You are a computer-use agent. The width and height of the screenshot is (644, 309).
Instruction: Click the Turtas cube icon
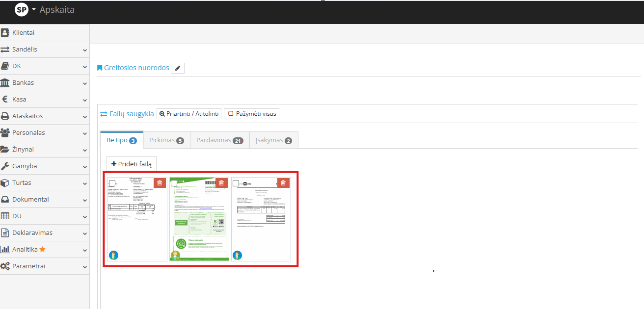5,183
